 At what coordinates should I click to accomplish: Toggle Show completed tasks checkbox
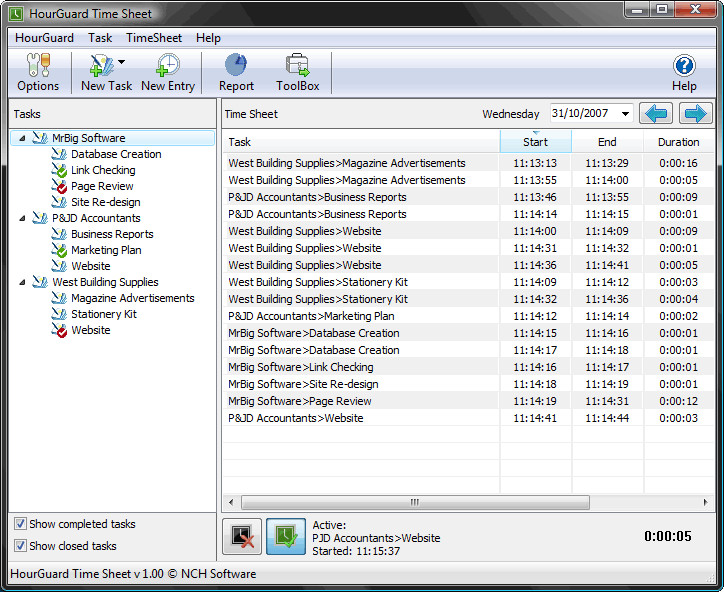pyautogui.click(x=20, y=524)
